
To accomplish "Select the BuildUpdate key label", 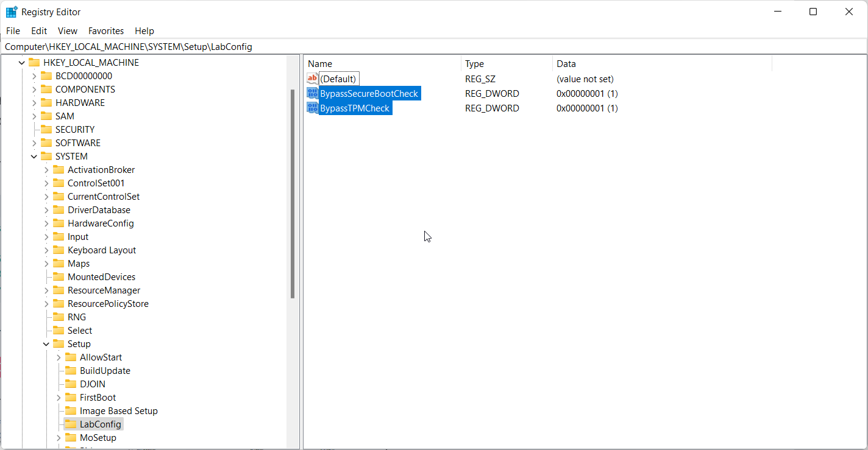I will 105,370.
